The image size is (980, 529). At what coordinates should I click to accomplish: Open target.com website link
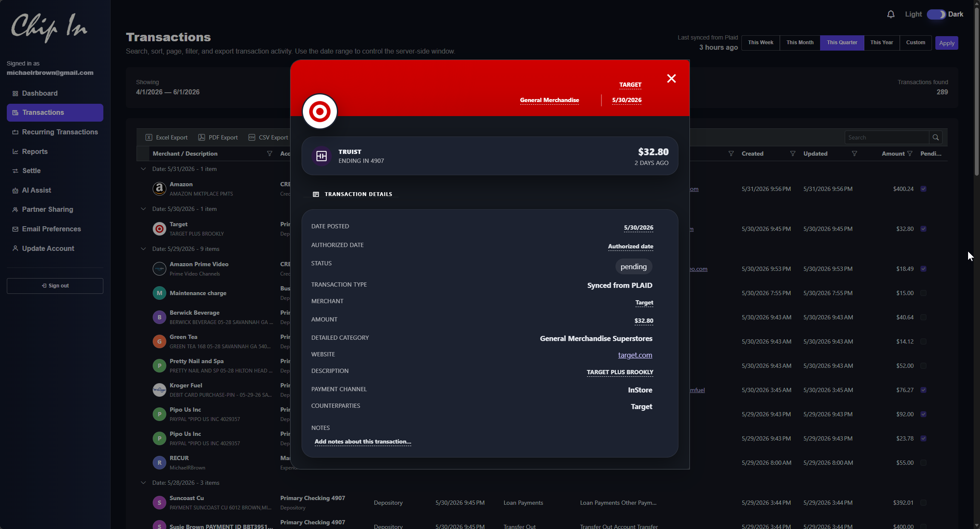635,355
